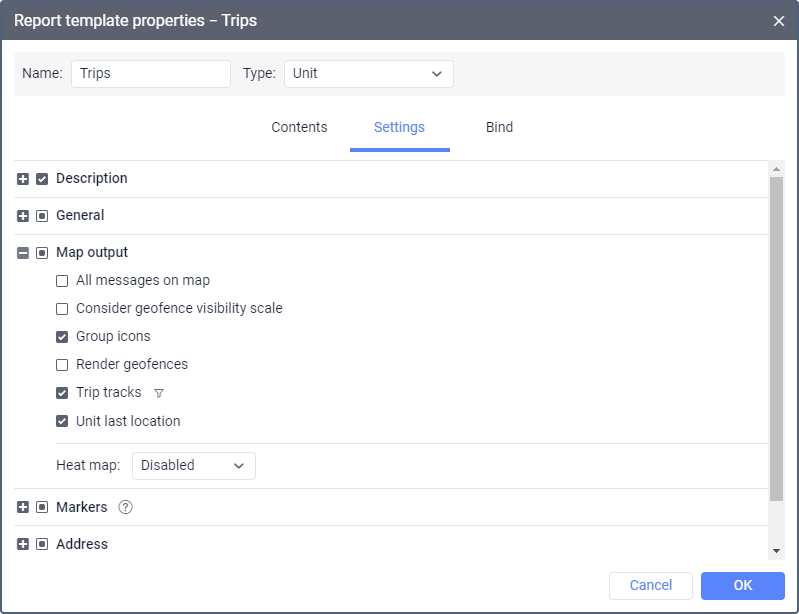Expand the Markers section
Viewport: 799px width, 614px height.
coord(23,508)
